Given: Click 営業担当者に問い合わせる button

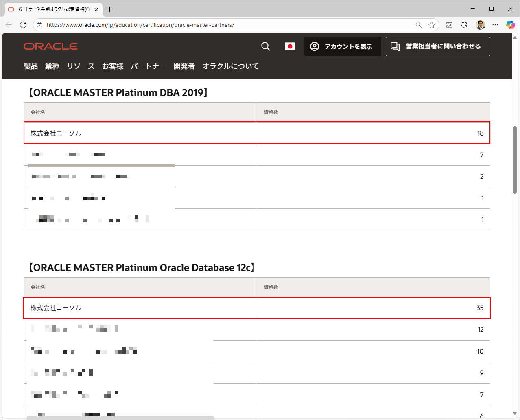Looking at the screenshot, I should click(438, 46).
